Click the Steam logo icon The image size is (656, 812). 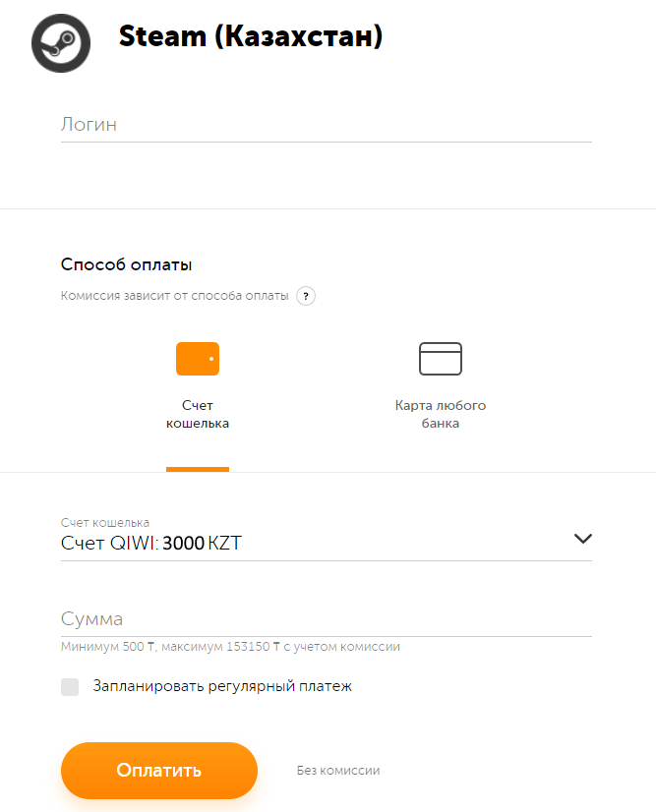point(61,41)
